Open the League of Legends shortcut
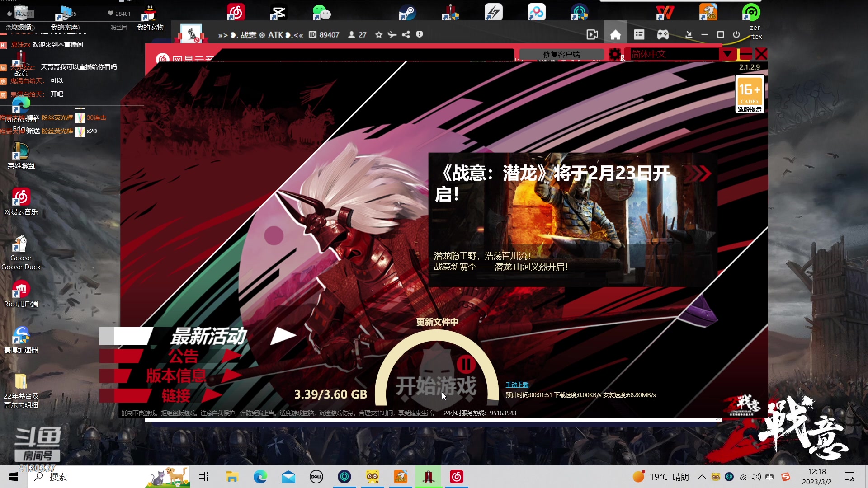This screenshot has width=868, height=488. [21, 155]
